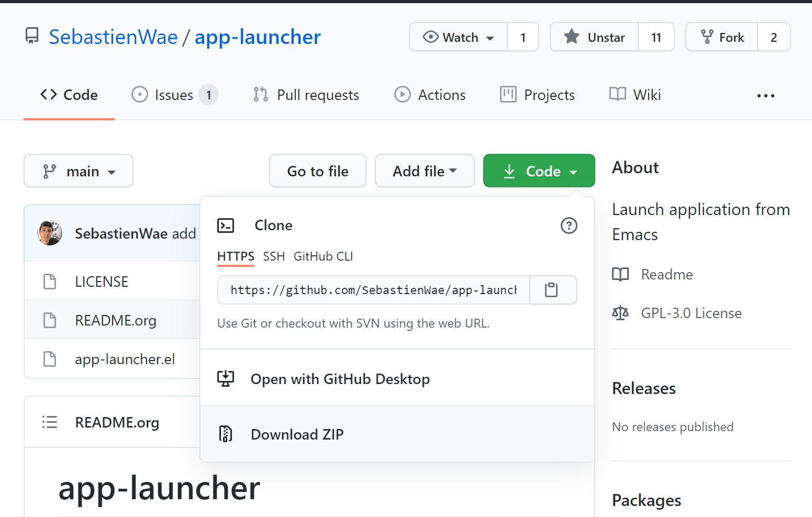The width and height of the screenshot is (812, 517).
Task: Click the HTTPS clone URL field
Action: [x=373, y=290]
